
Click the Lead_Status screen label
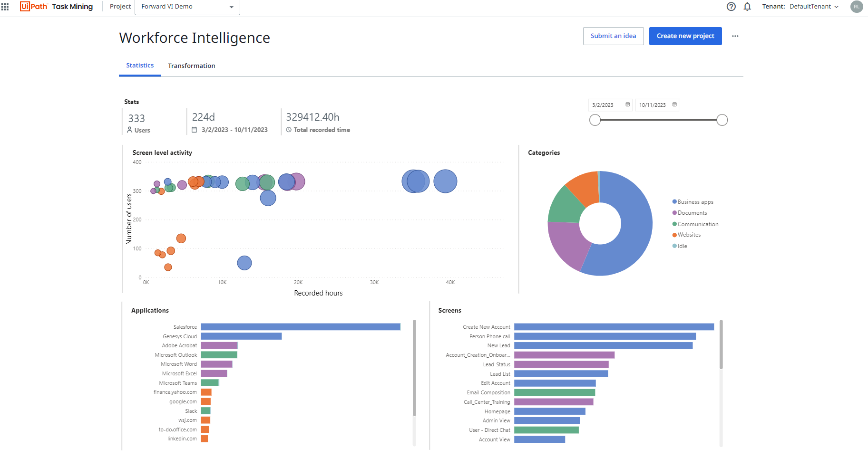(497, 364)
